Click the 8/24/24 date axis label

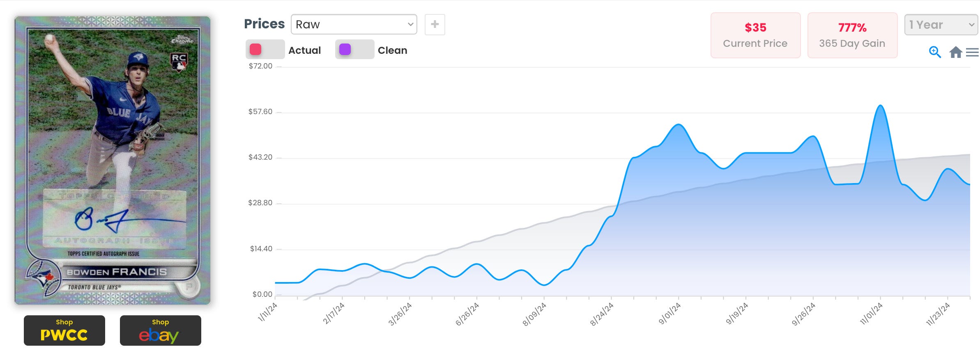(x=602, y=314)
